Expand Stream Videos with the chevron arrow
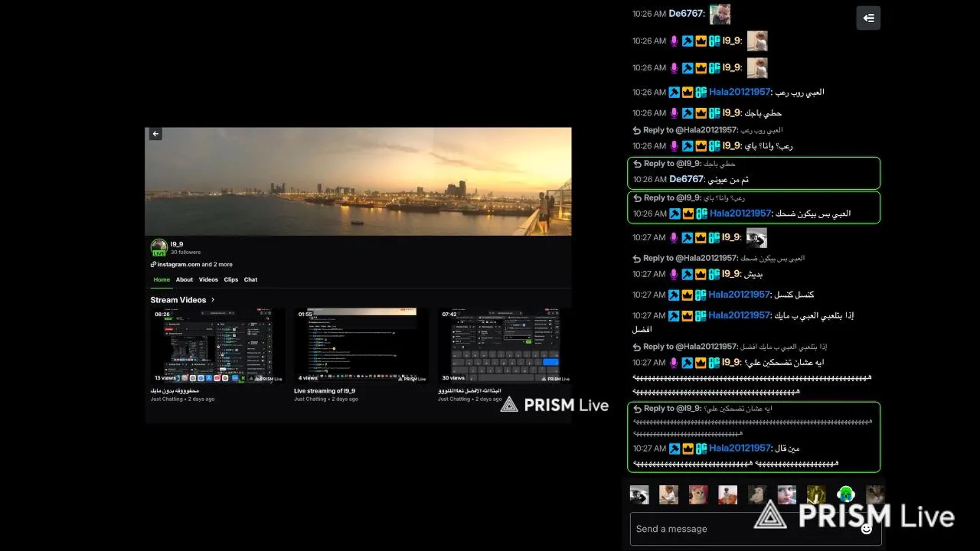 213,300
